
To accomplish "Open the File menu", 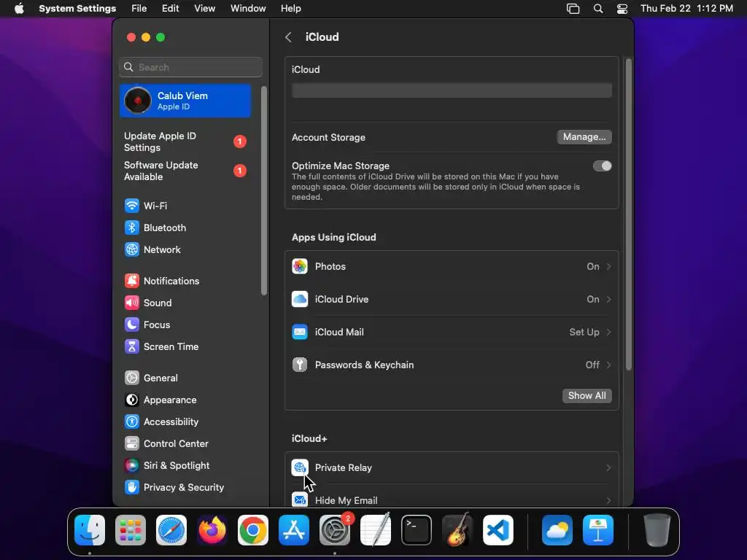I will 139,9.
